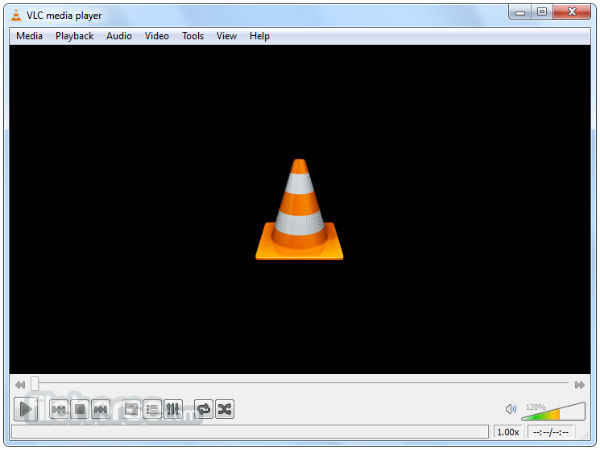Open the View menu
Viewport: 600px width, 450px height.
[x=226, y=36]
